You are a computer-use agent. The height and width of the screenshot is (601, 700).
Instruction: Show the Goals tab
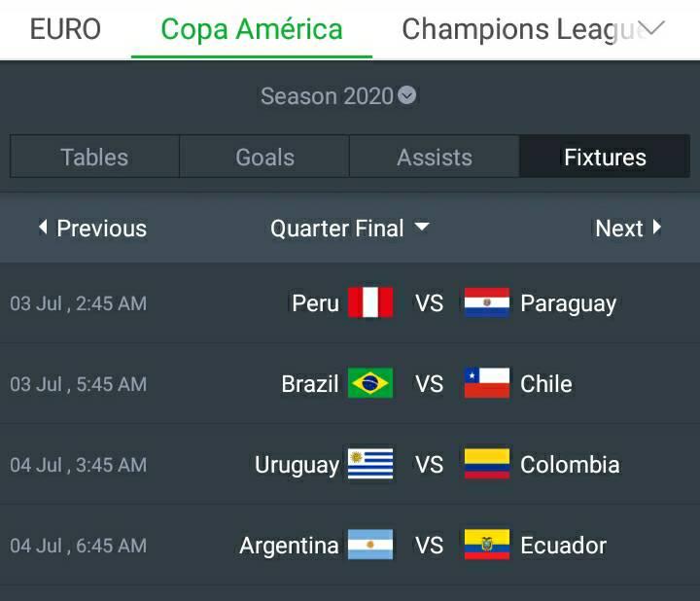pos(264,158)
